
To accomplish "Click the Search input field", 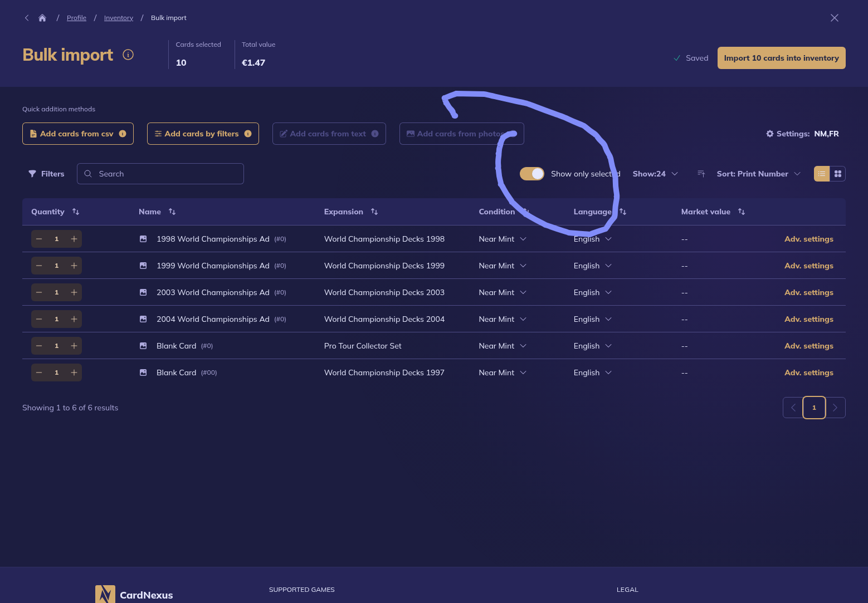I will [160, 174].
